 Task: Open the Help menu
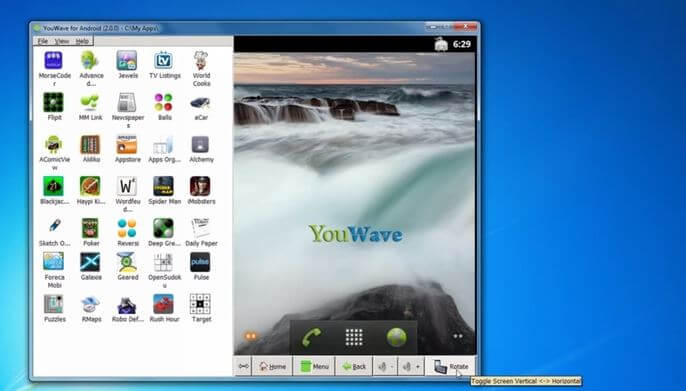coord(82,41)
